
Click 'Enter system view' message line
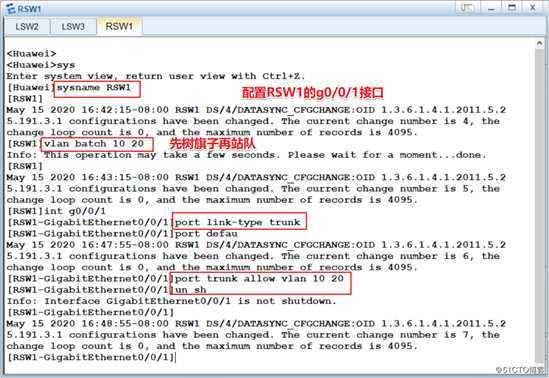tap(156, 76)
